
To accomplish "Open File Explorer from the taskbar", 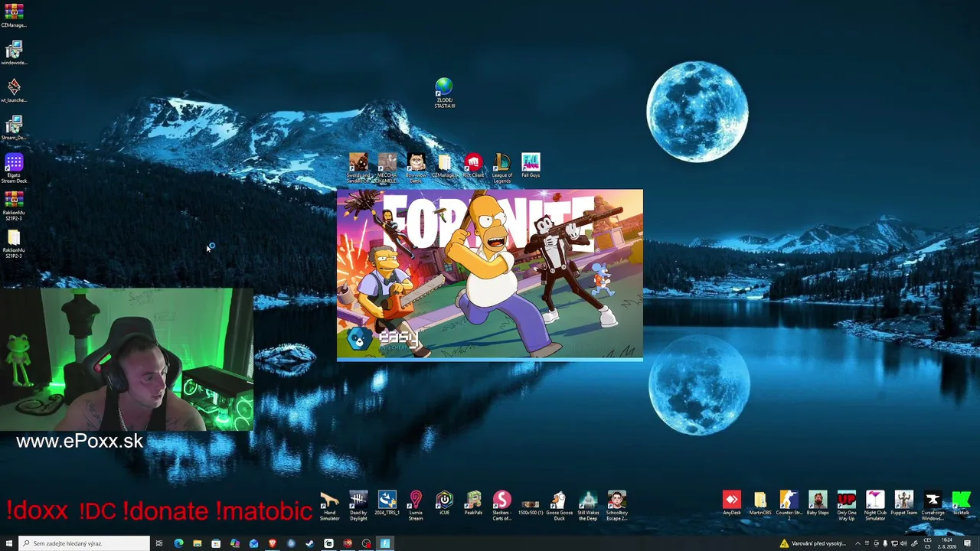I will click(x=198, y=543).
